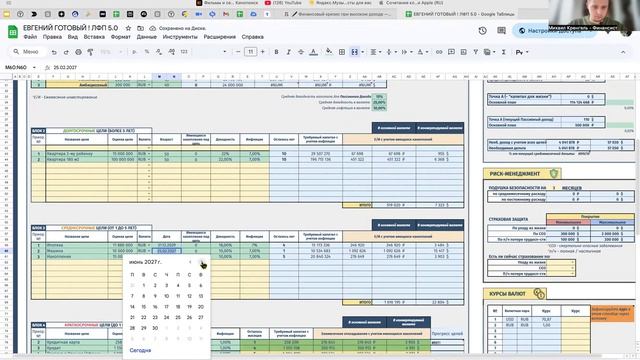Activate the paint format roller tool

pos(90,52)
